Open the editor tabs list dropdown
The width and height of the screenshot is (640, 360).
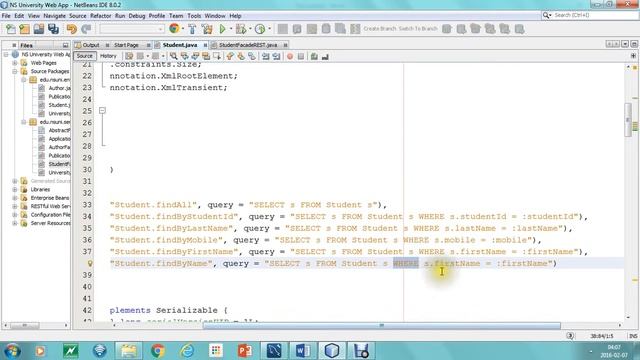(625, 44)
